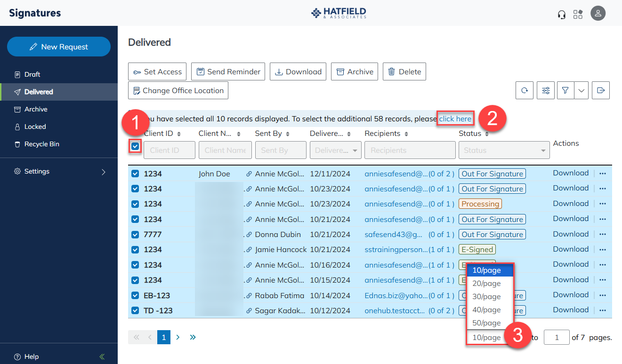Open Delivered in the sidebar
Image resolution: width=622 pixels, height=364 pixels.
point(59,92)
